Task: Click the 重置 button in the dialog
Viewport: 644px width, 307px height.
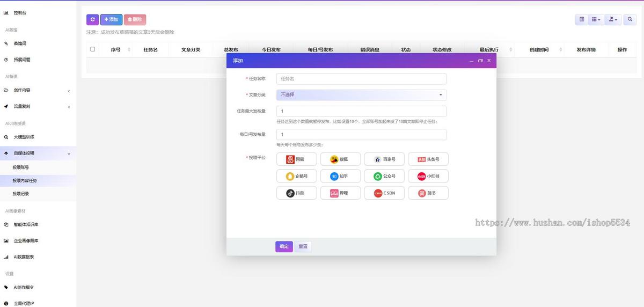Action: [303, 246]
